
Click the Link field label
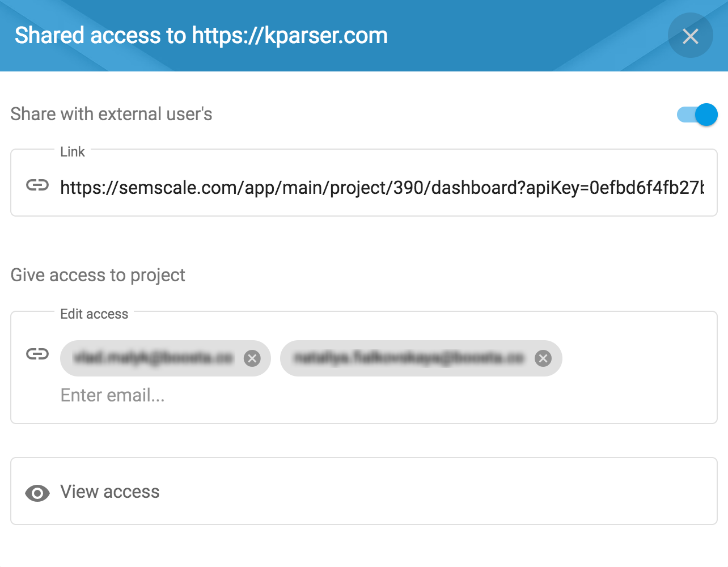(x=73, y=152)
